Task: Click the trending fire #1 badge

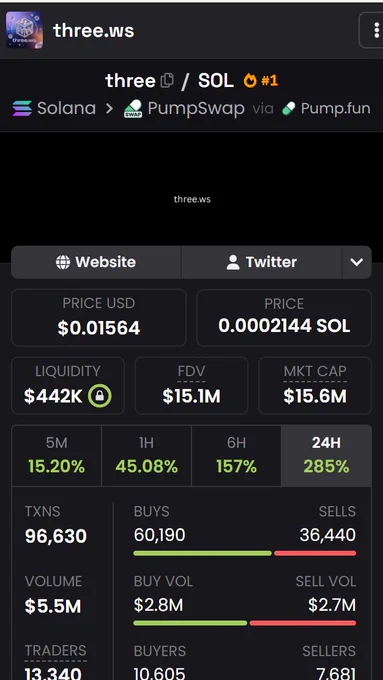Action: pos(261,81)
